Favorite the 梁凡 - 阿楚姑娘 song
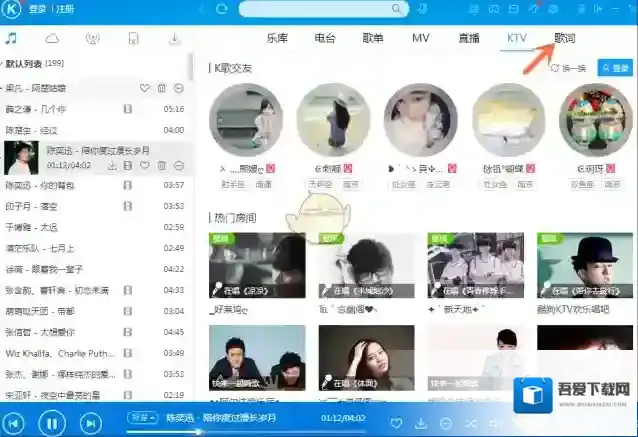 (x=144, y=88)
